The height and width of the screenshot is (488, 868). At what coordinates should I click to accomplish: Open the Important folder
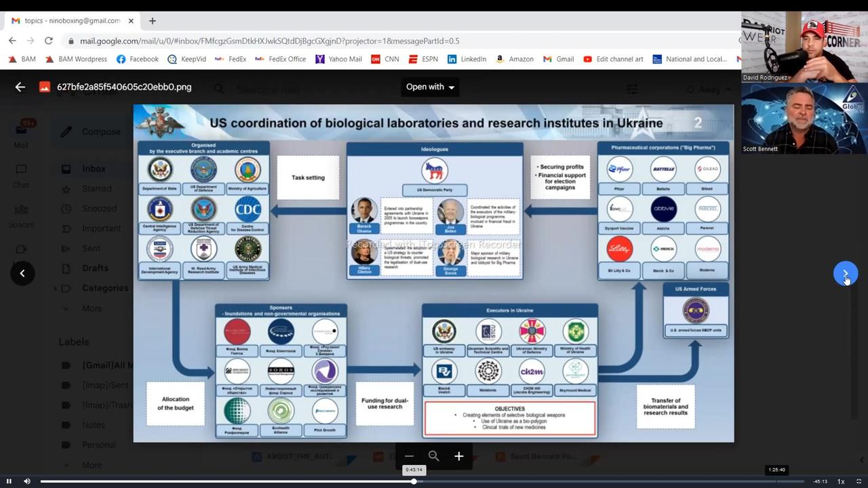click(x=101, y=228)
